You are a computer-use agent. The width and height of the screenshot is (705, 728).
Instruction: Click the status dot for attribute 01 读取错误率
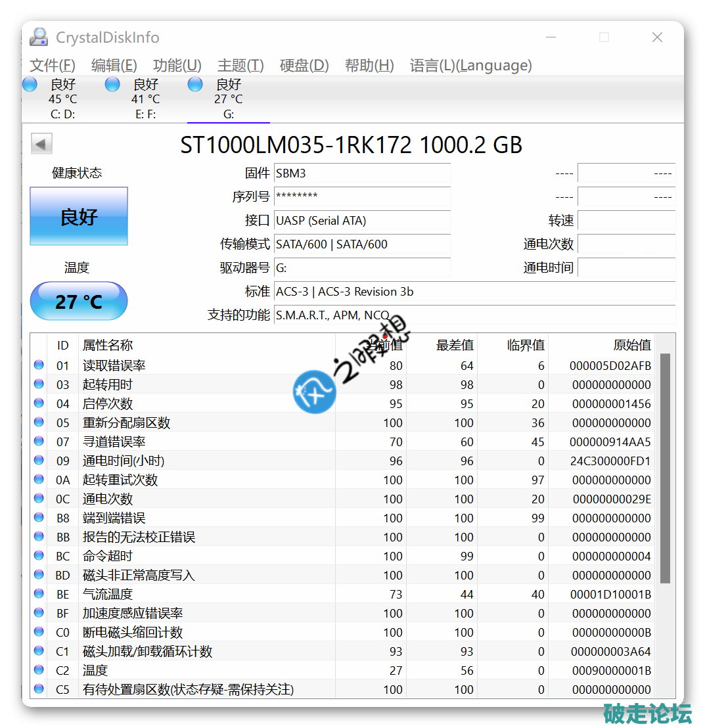[x=39, y=365]
